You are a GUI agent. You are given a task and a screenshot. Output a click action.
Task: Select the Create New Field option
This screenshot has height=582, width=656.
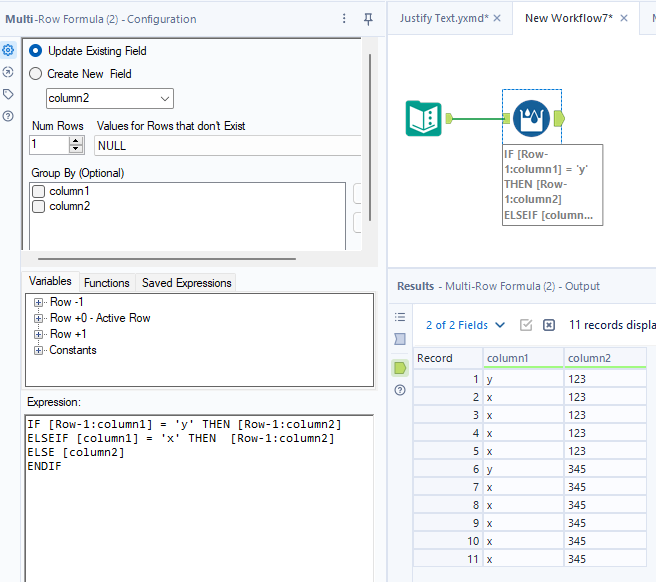click(36, 74)
